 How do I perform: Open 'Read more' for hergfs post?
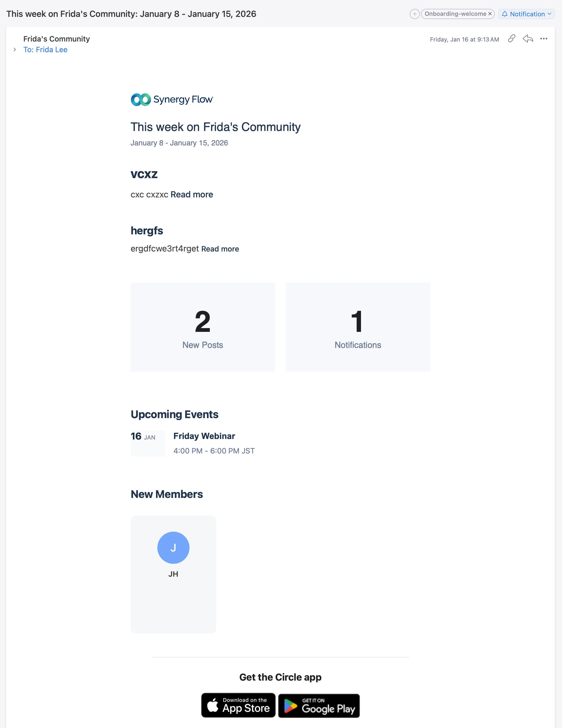[x=220, y=249]
